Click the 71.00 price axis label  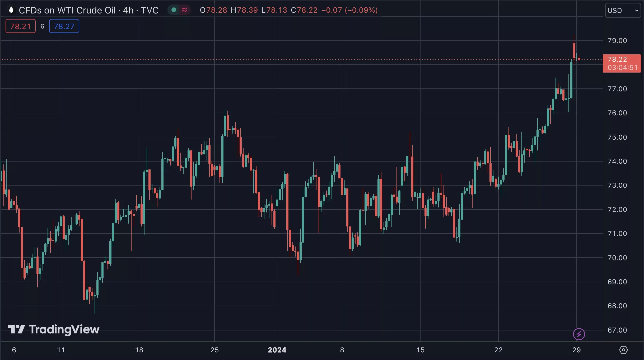pyautogui.click(x=617, y=234)
